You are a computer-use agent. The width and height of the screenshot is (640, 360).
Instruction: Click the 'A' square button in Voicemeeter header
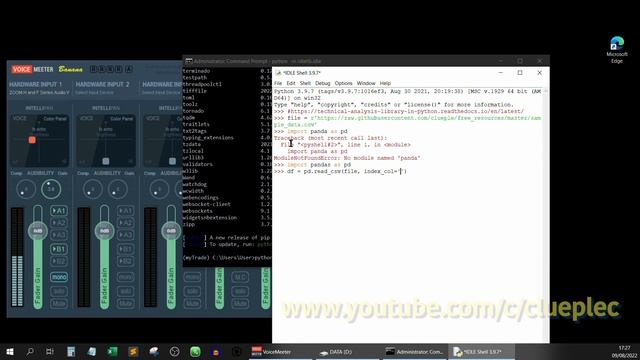coord(129,69)
